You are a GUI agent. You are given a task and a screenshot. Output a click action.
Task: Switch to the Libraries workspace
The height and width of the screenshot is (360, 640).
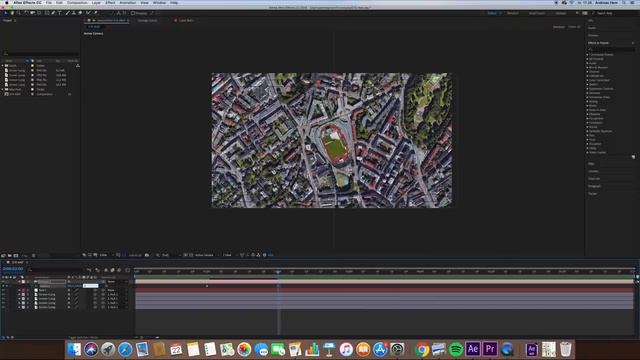pyautogui.click(x=561, y=13)
